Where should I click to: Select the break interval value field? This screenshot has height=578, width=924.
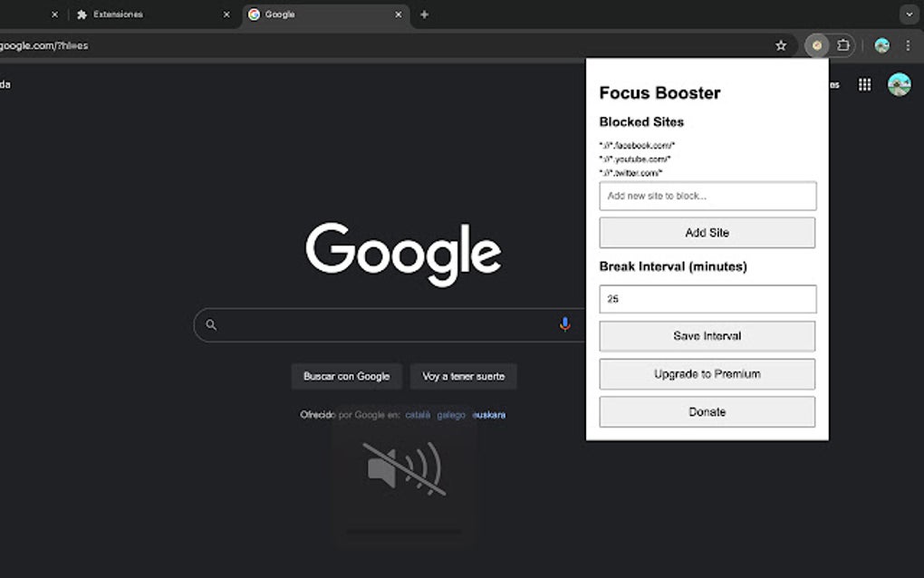(707, 298)
